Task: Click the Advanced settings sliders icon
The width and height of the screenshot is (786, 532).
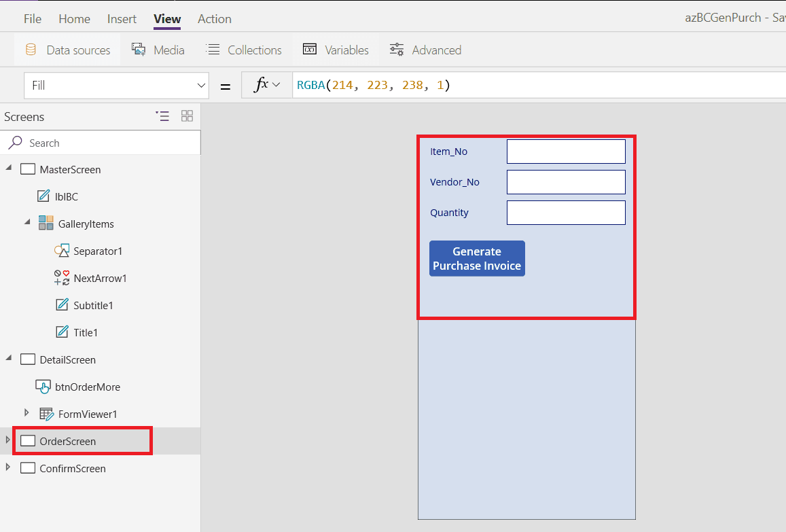Action: tap(397, 49)
